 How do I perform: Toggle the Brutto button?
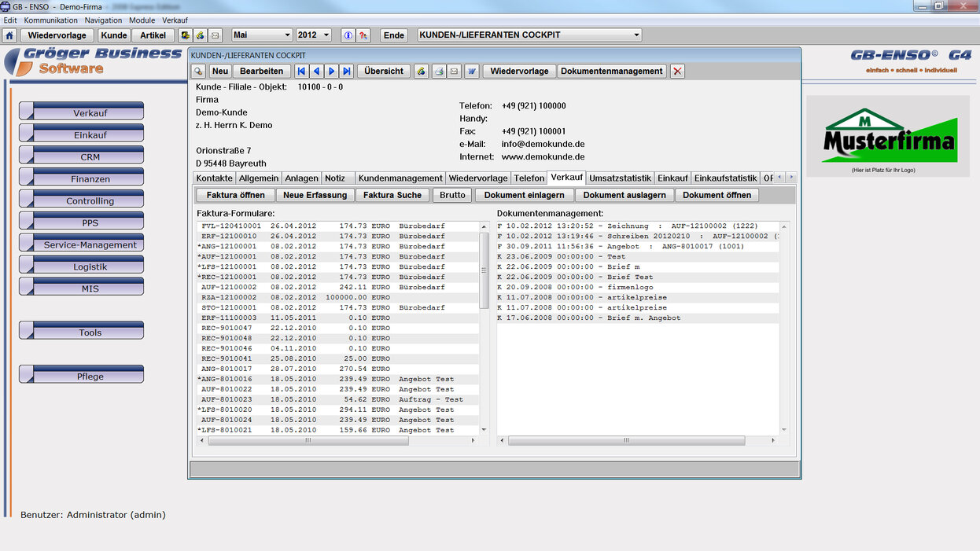453,195
